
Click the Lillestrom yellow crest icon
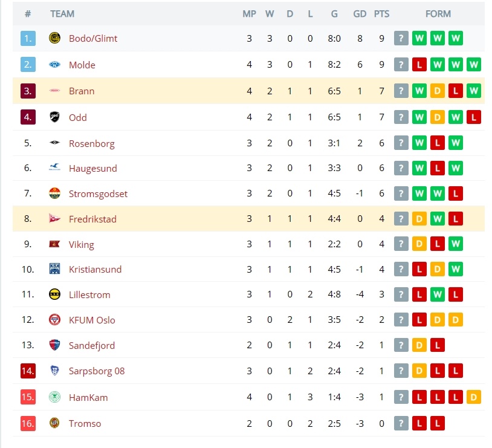(x=54, y=294)
